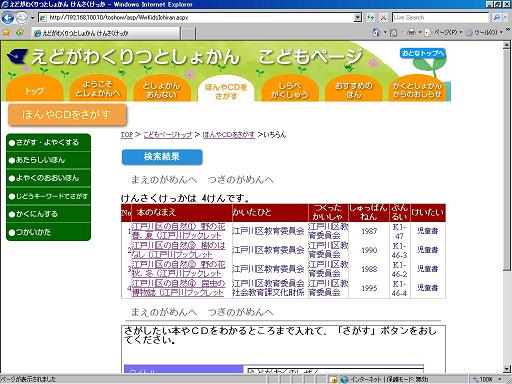Image resolution: width=512 pixels, height=384 pixels.
Task: Open first result 江戸川区の自然① link
Action: [178, 231]
